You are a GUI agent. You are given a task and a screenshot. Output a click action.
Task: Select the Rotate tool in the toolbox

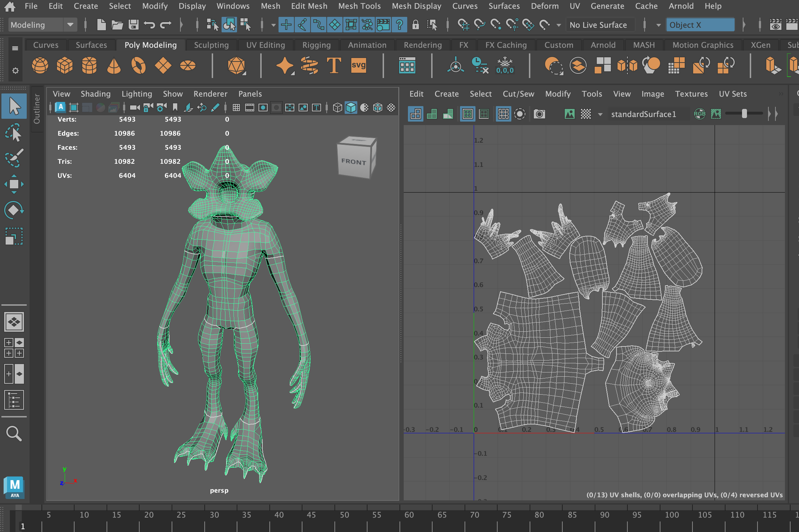click(x=14, y=210)
